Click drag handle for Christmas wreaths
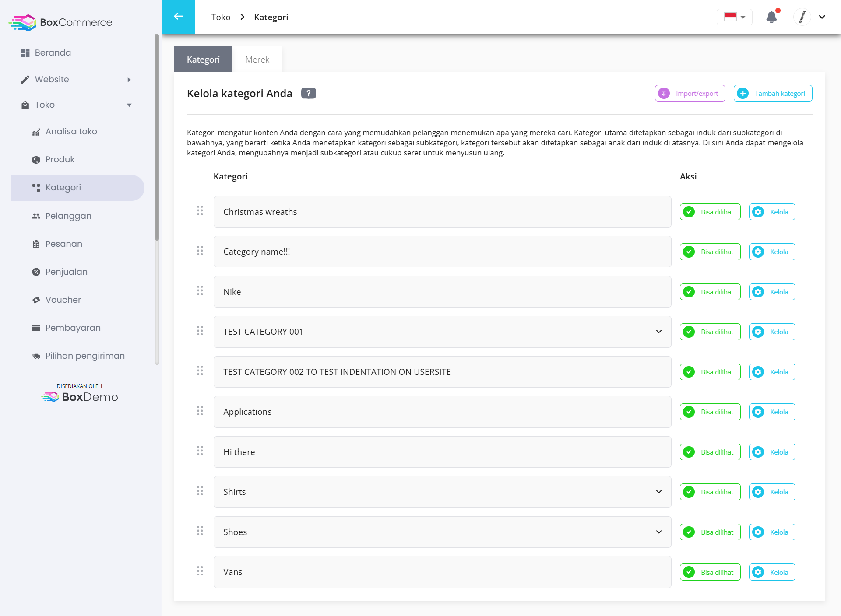This screenshot has height=616, width=841. click(x=200, y=211)
